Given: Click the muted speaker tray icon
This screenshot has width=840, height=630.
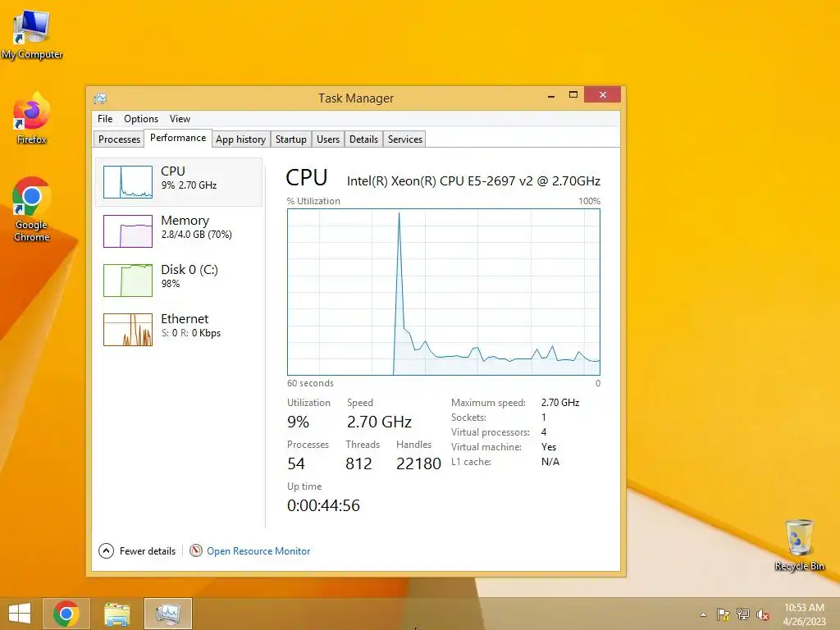Looking at the screenshot, I should 763,614.
